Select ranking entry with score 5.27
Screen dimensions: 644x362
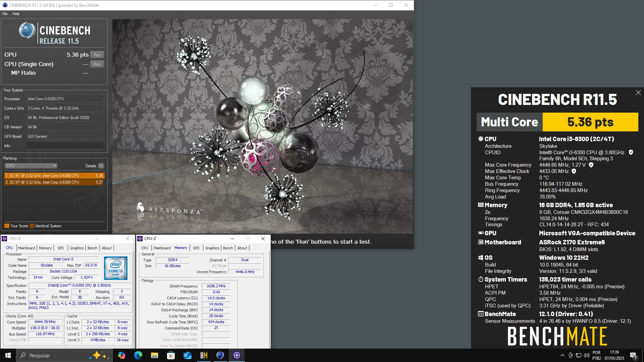coord(54,182)
